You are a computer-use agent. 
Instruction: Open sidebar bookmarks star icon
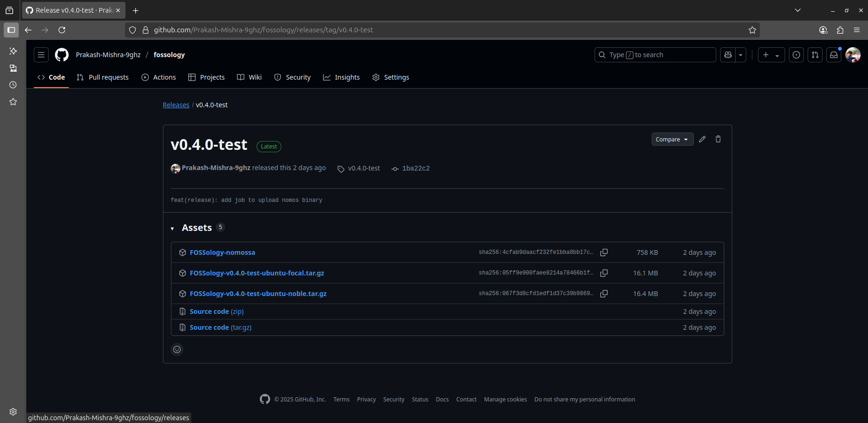click(13, 102)
